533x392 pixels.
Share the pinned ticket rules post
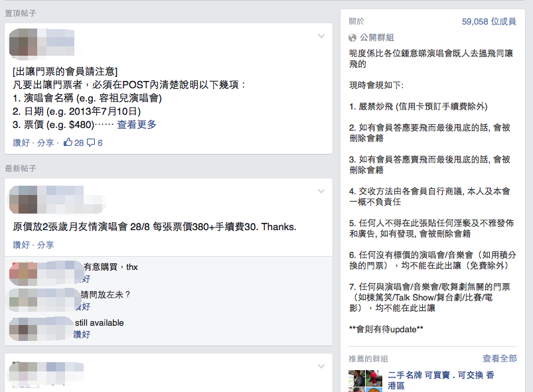click(46, 143)
